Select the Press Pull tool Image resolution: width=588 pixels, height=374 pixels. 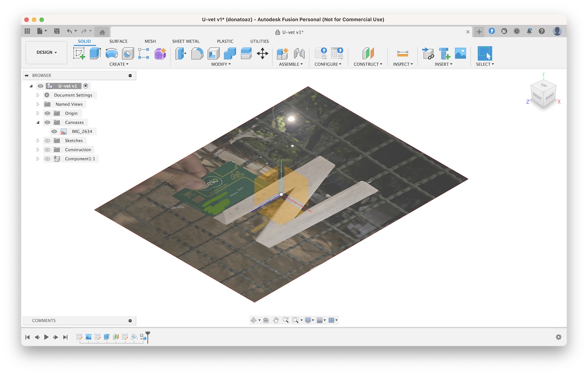pyautogui.click(x=181, y=53)
